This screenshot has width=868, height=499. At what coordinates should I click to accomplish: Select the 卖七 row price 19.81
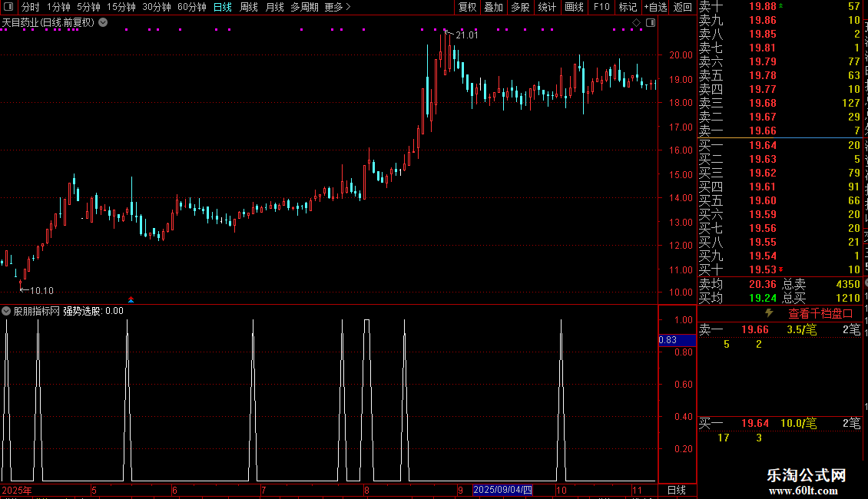762,48
